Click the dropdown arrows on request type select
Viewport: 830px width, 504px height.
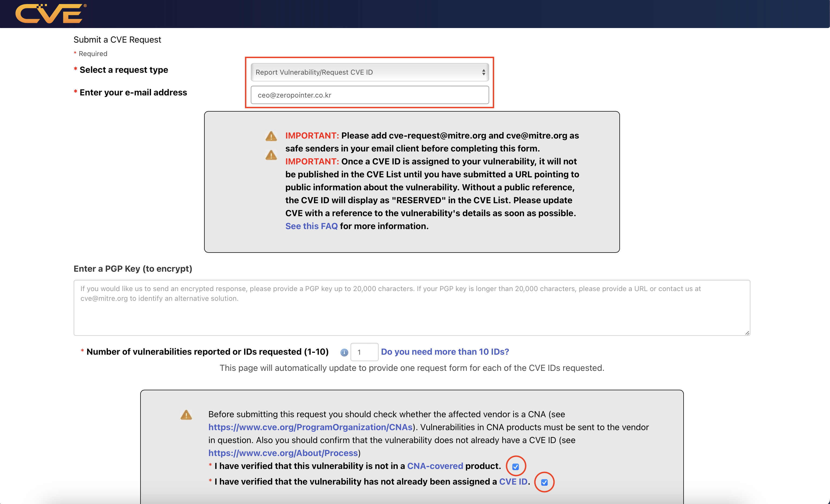[x=483, y=72]
